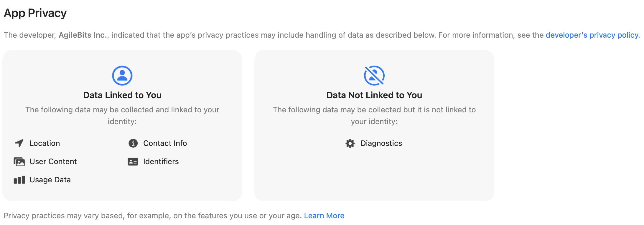Viewport: 644px width, 225px height.
Task: Click the Identifiers ID card icon
Action: pos(133,161)
